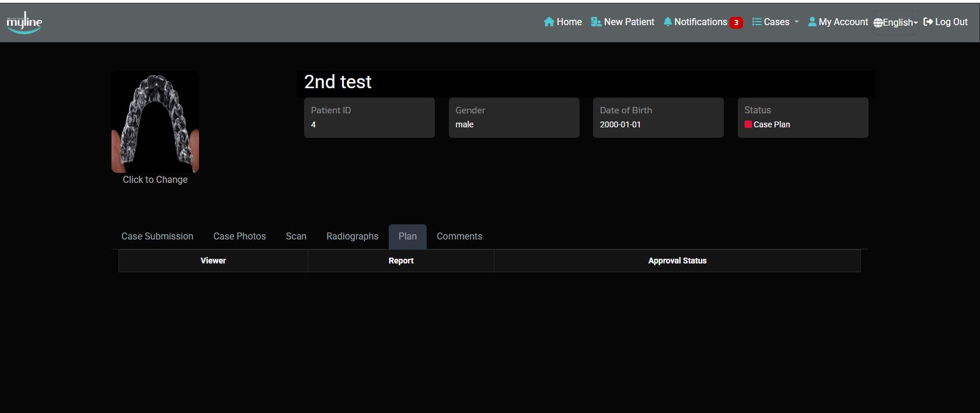This screenshot has width=980, height=413.
Task: Click the Notifications bell icon
Action: click(x=668, y=22)
